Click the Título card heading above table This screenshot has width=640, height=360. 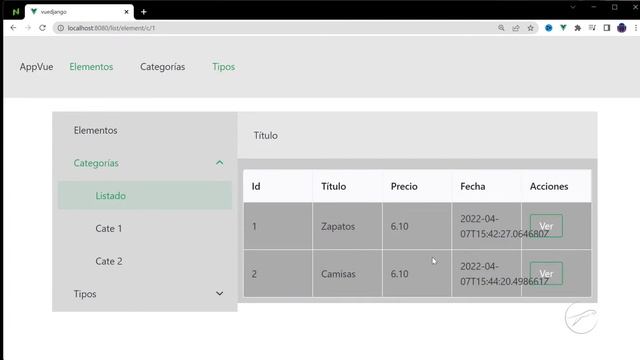point(266,135)
